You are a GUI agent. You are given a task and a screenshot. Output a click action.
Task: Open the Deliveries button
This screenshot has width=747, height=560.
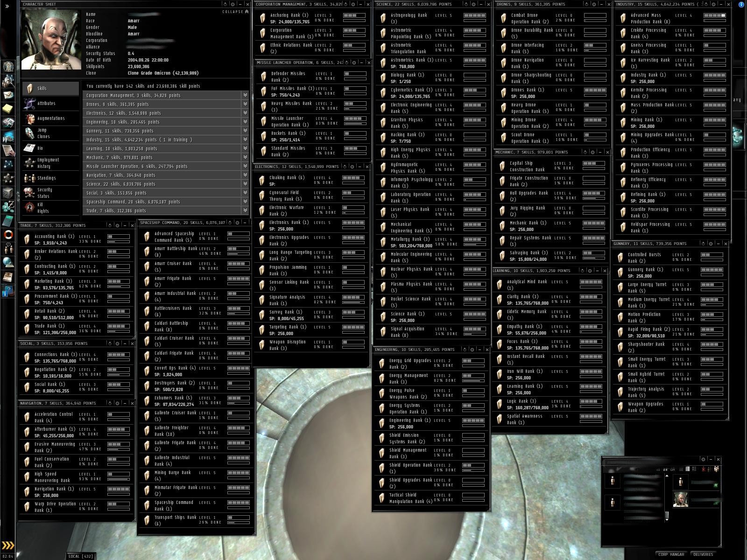point(703,554)
